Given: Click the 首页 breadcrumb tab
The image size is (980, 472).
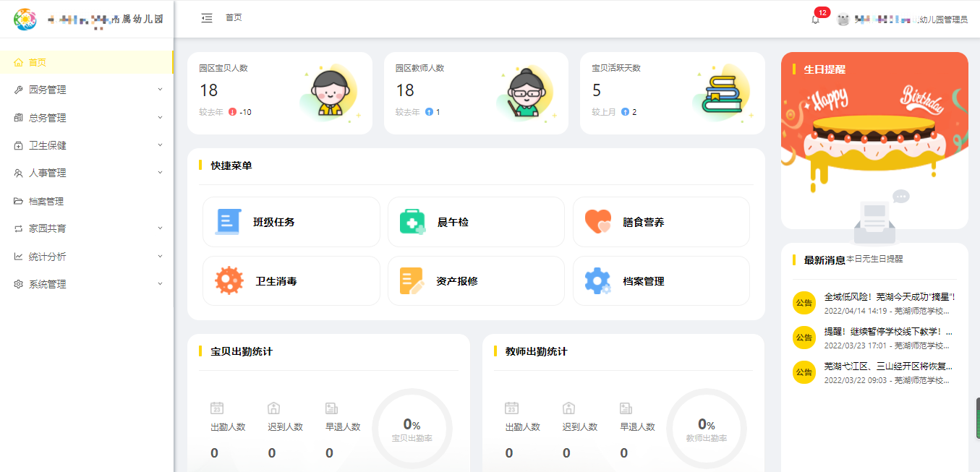Looking at the screenshot, I should [234, 17].
